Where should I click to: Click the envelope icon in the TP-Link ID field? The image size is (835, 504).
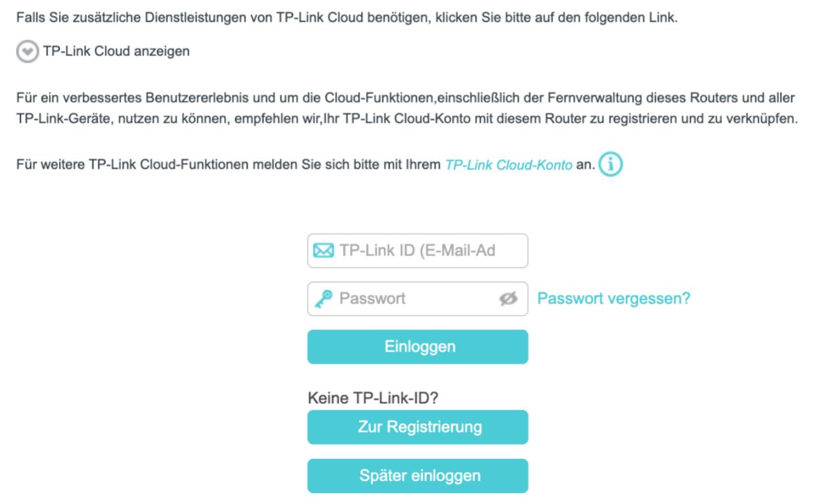[325, 250]
